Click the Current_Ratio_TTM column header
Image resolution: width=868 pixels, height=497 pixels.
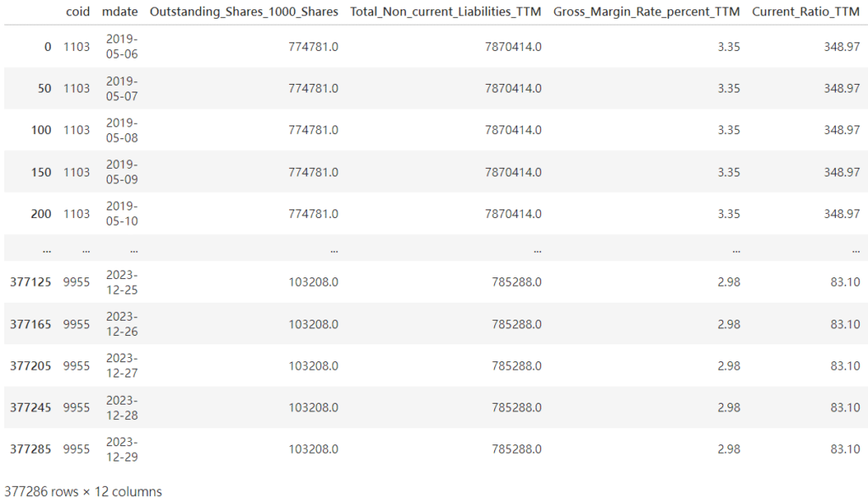(x=805, y=13)
